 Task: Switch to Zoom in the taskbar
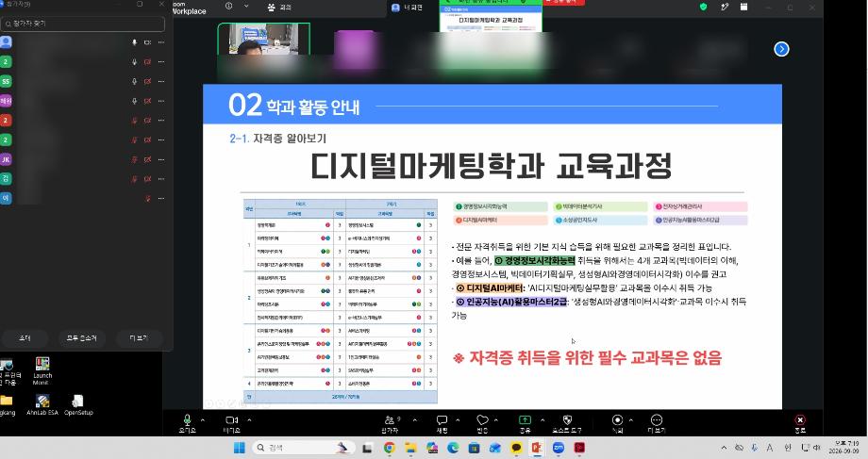[x=558, y=448]
